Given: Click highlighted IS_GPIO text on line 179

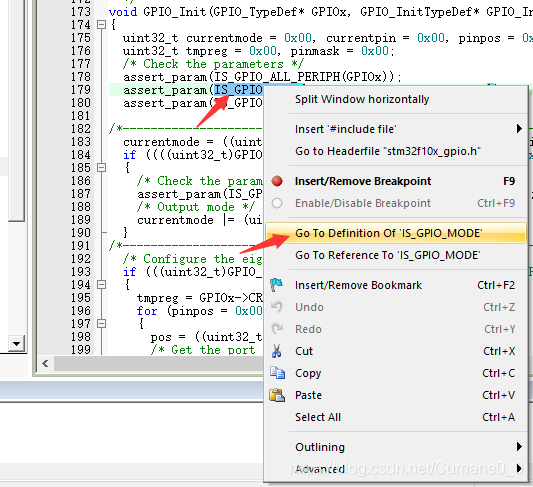Looking at the screenshot, I should (238, 90).
